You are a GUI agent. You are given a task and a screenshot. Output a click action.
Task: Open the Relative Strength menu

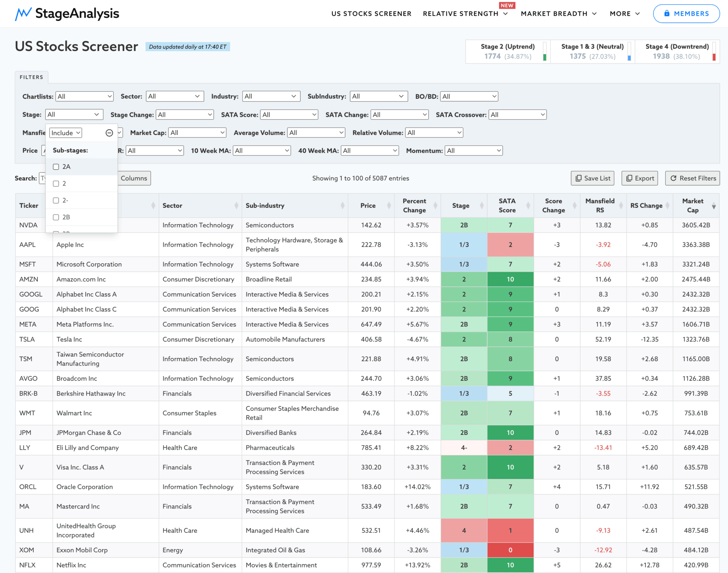[x=465, y=14]
